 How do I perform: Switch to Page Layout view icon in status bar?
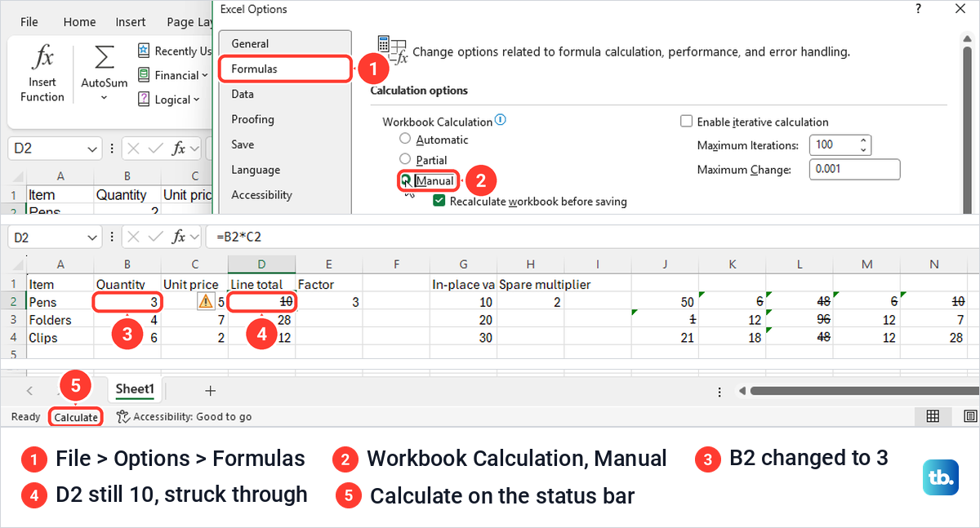(969, 416)
